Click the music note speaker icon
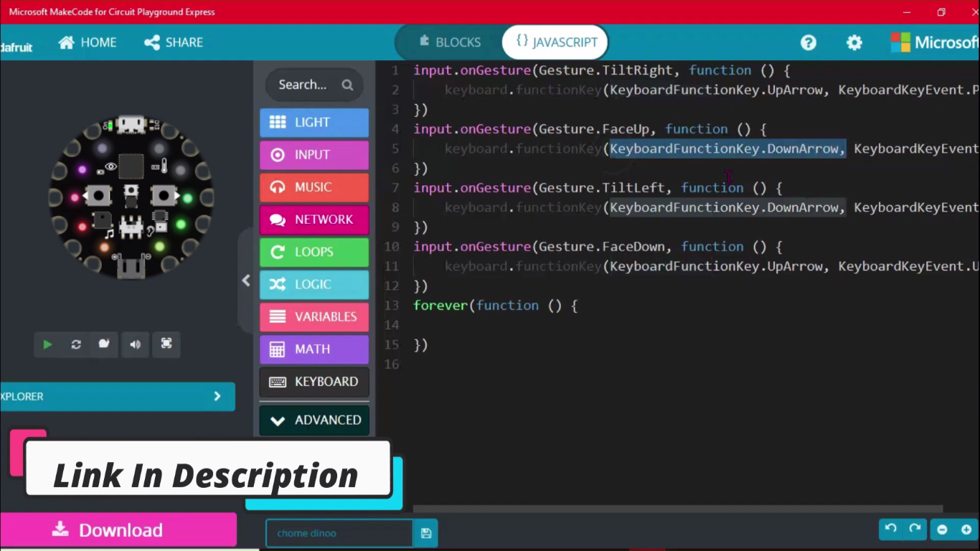Image resolution: width=980 pixels, height=551 pixels. pyautogui.click(x=109, y=233)
